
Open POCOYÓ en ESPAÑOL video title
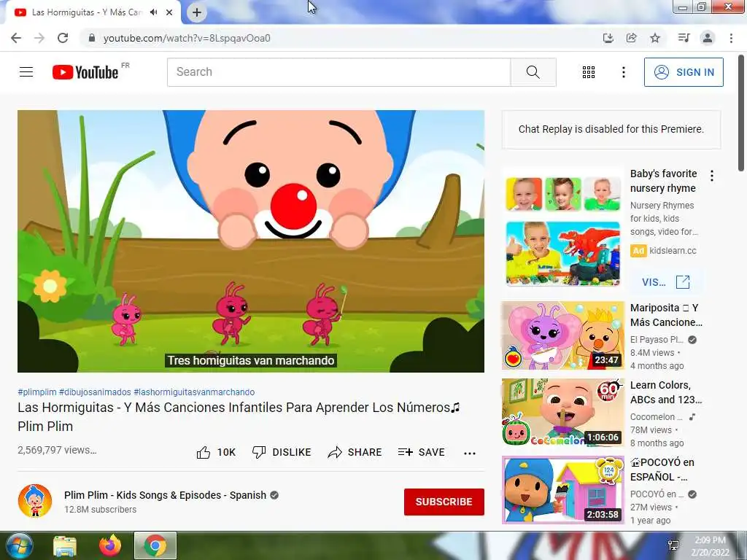coord(662,470)
